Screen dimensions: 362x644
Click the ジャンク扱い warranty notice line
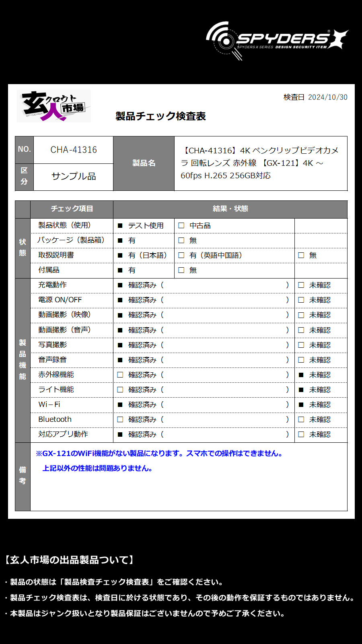pos(144,614)
